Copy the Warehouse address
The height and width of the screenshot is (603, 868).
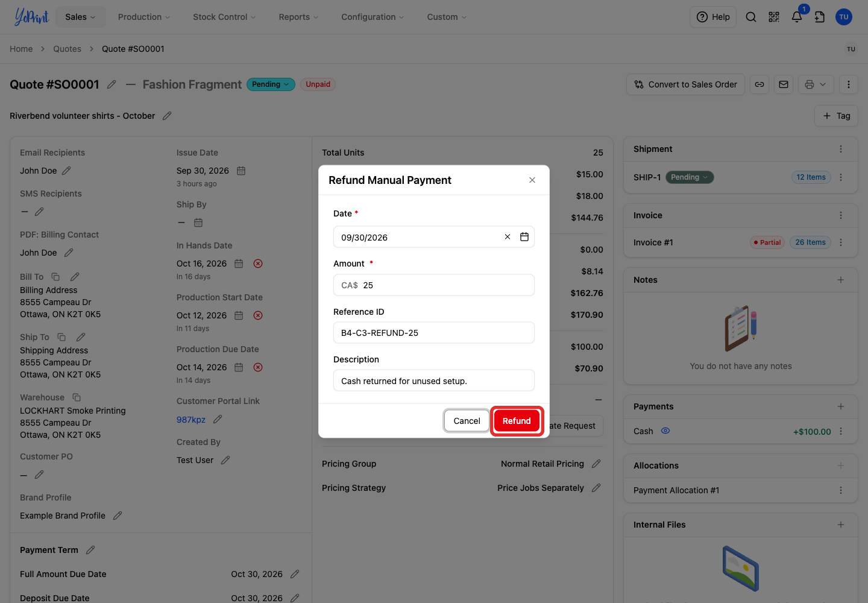click(x=77, y=397)
